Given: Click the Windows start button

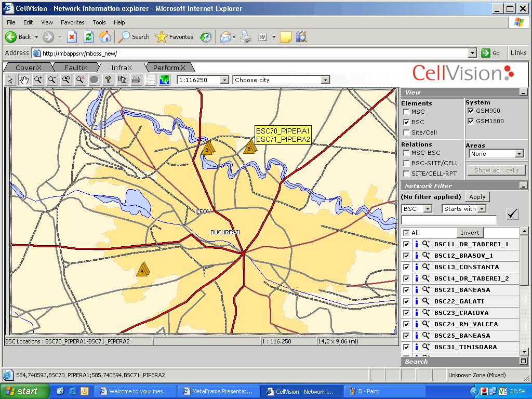Looking at the screenshot, I should [24, 391].
